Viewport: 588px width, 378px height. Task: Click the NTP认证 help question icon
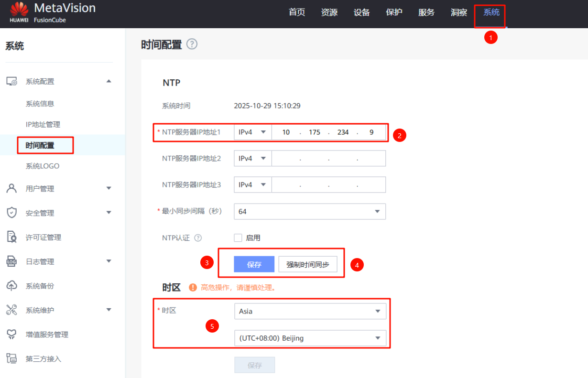[x=198, y=238]
